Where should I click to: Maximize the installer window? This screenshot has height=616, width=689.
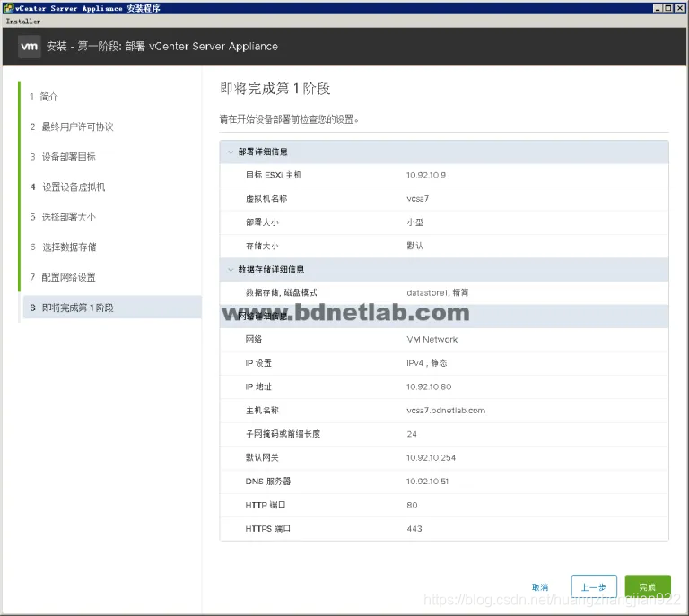tap(667, 8)
